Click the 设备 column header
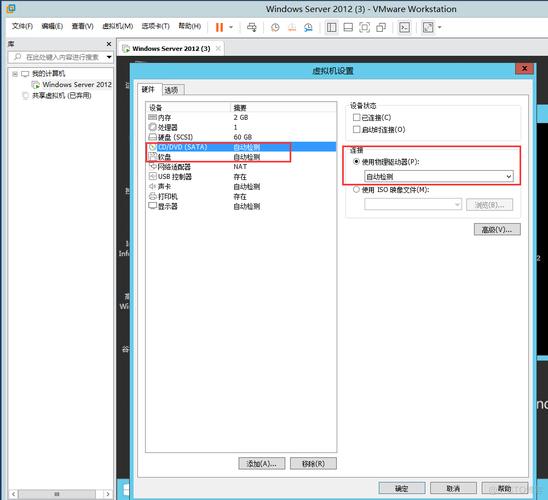This screenshot has width=548, height=500. pyautogui.click(x=188, y=107)
